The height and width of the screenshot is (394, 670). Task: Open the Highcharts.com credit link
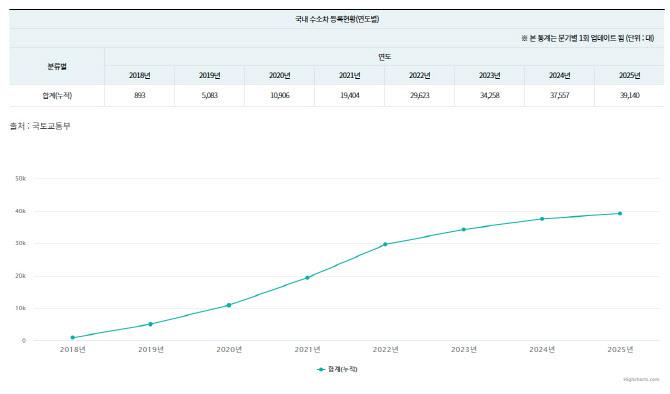pos(641,379)
